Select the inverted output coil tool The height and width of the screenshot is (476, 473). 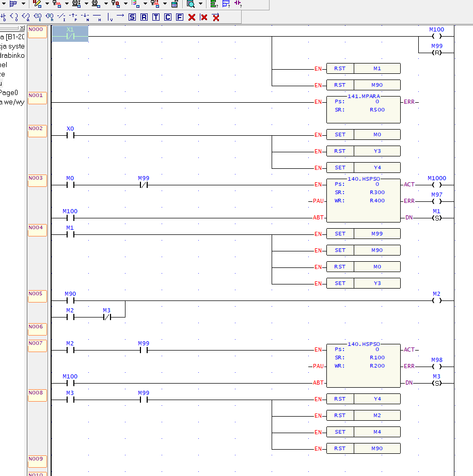(x=26, y=17)
